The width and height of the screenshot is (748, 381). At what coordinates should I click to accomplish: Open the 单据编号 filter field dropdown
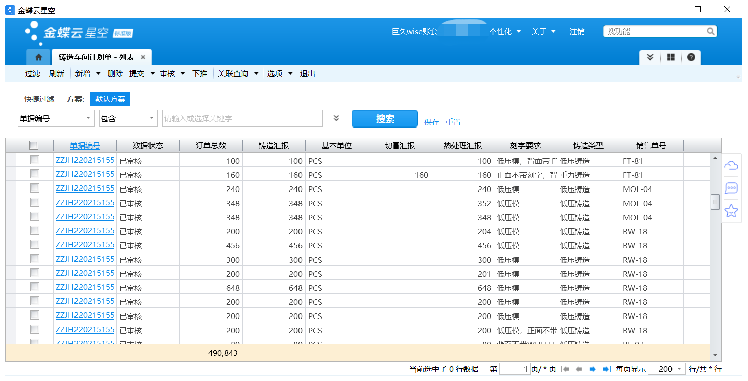55,118
